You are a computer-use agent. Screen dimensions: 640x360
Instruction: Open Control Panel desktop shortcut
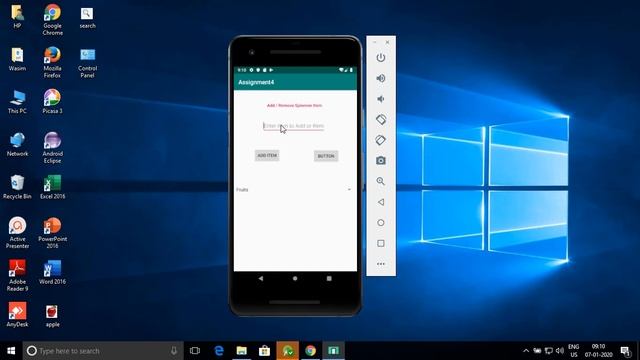(87, 62)
